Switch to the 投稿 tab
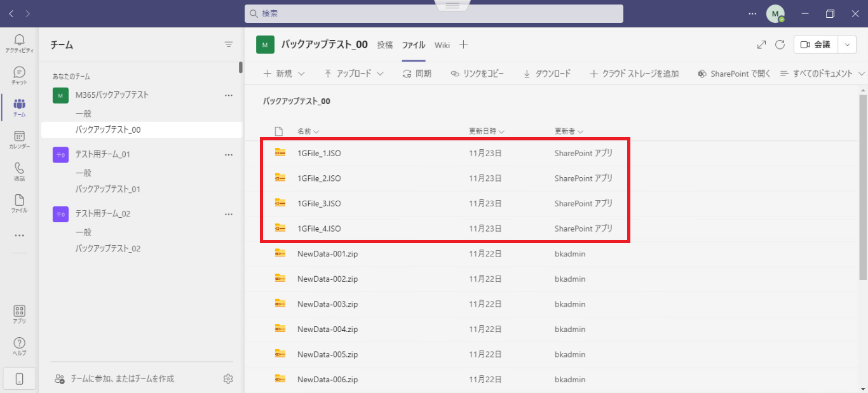 [x=385, y=45]
